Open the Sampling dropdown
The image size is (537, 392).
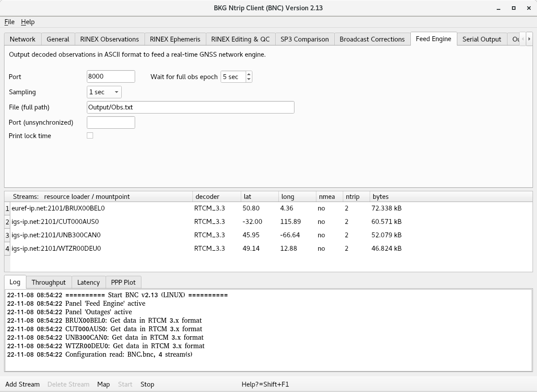104,92
